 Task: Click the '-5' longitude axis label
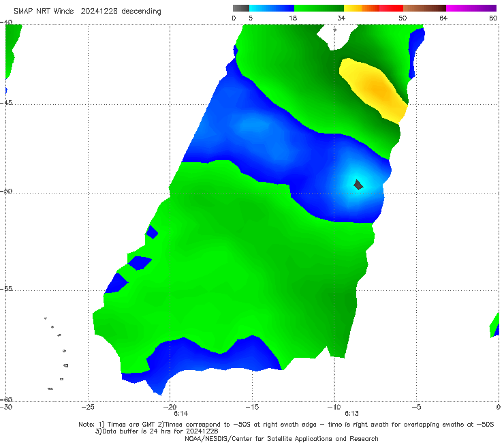pos(416,407)
